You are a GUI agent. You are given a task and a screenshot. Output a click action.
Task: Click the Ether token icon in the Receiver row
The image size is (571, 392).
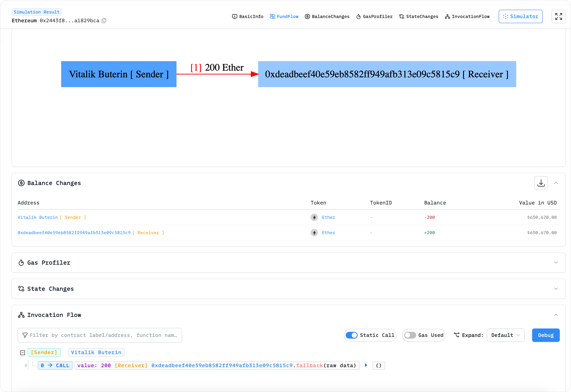(x=314, y=233)
